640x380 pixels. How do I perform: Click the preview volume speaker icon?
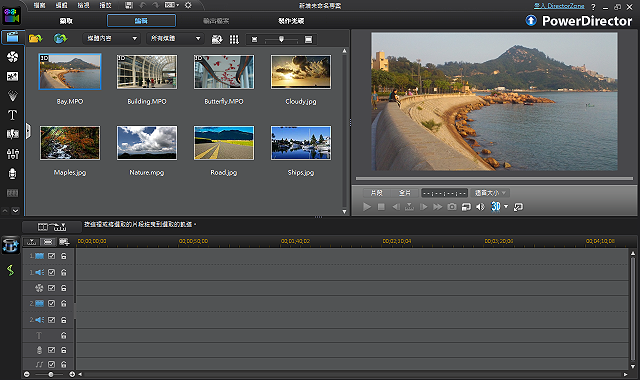480,207
